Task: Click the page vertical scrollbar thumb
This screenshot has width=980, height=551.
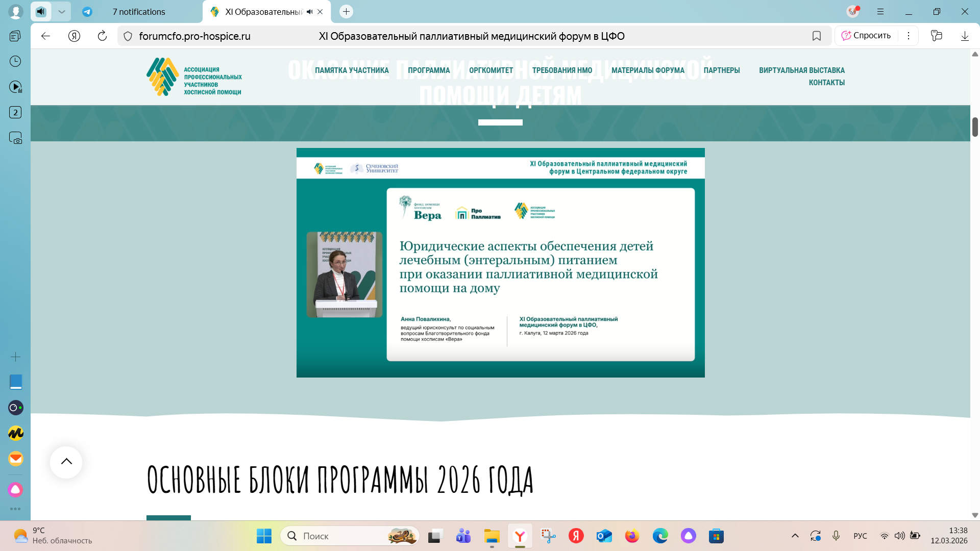Action: pyautogui.click(x=975, y=127)
